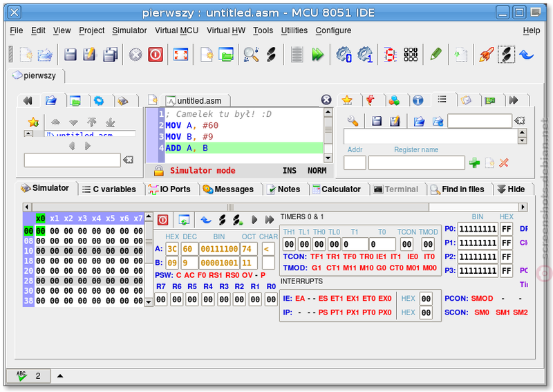Toggle the IP register PS bit
553x392 pixels.
tap(323, 312)
